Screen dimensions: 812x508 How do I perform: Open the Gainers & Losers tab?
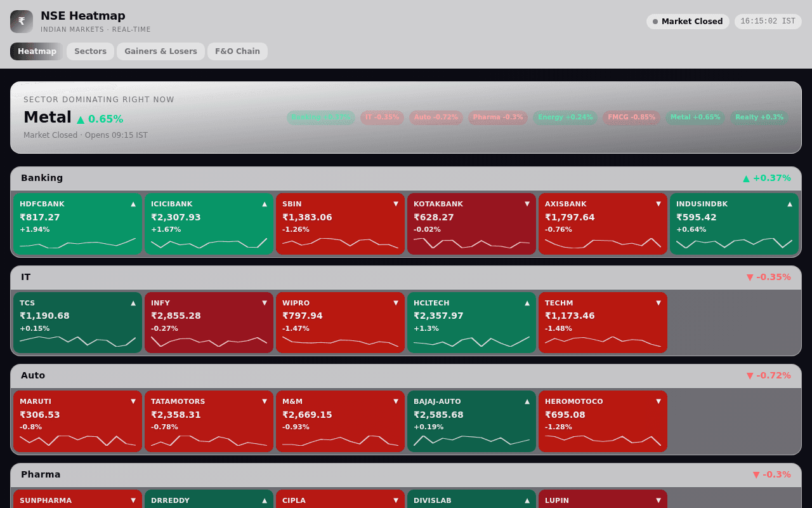point(160,51)
